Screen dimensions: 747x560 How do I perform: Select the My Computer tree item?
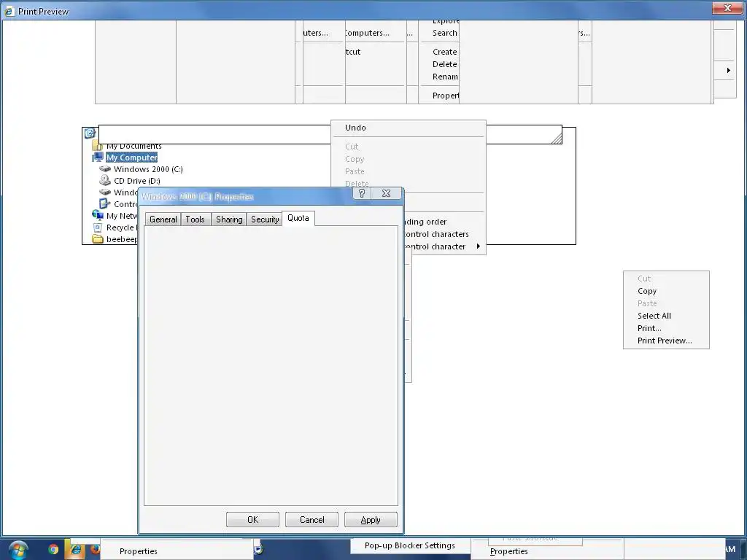pos(131,157)
